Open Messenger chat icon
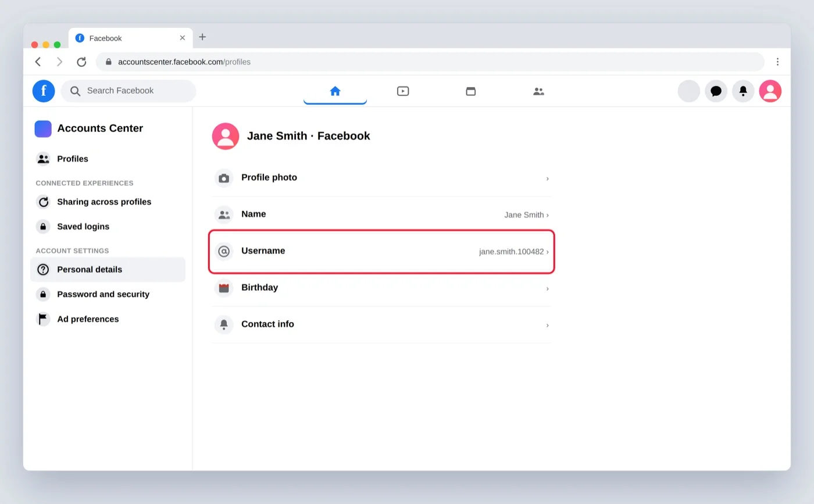Image resolution: width=814 pixels, height=504 pixels. click(716, 91)
